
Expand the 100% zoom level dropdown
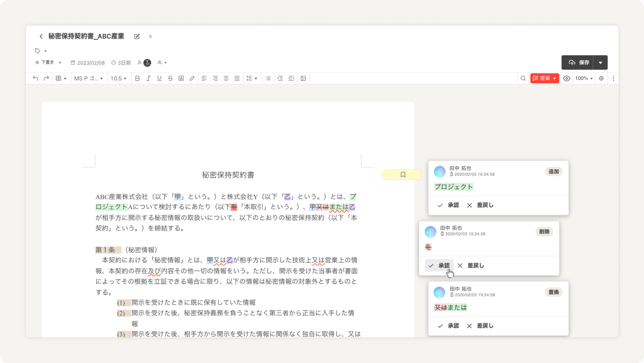click(x=584, y=79)
